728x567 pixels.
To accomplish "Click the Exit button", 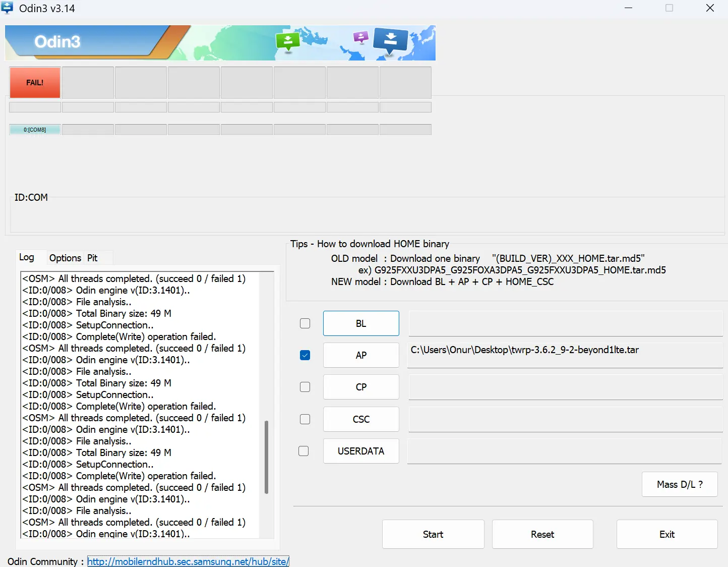I will (x=667, y=534).
